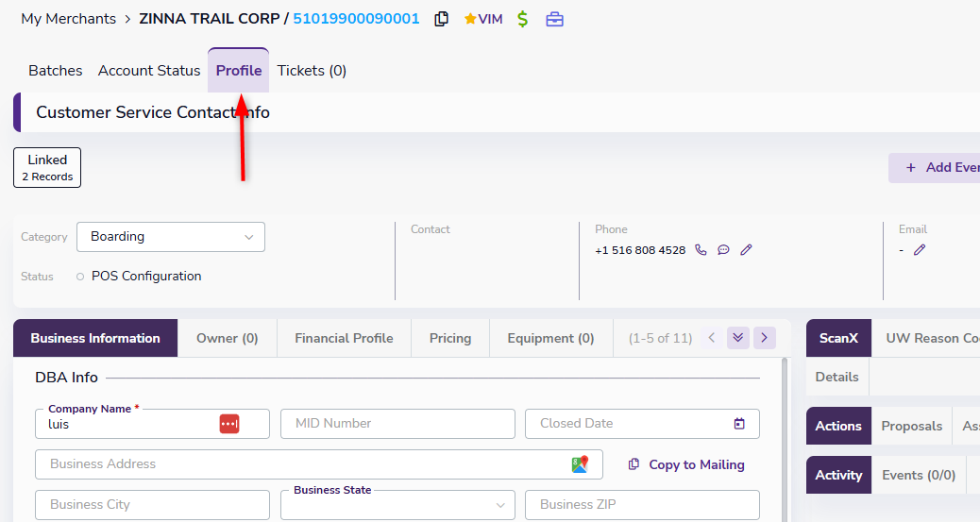Expand all tabs with double chevron button

click(x=738, y=338)
